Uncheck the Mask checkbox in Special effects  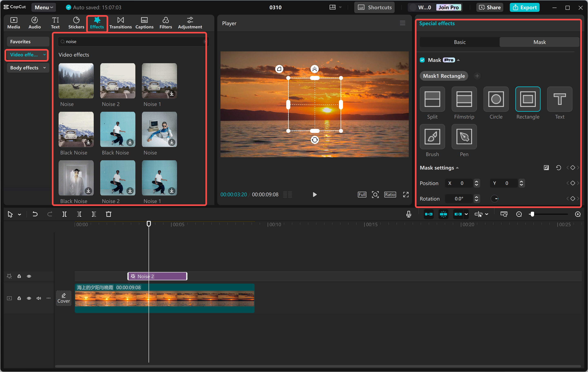pos(422,60)
